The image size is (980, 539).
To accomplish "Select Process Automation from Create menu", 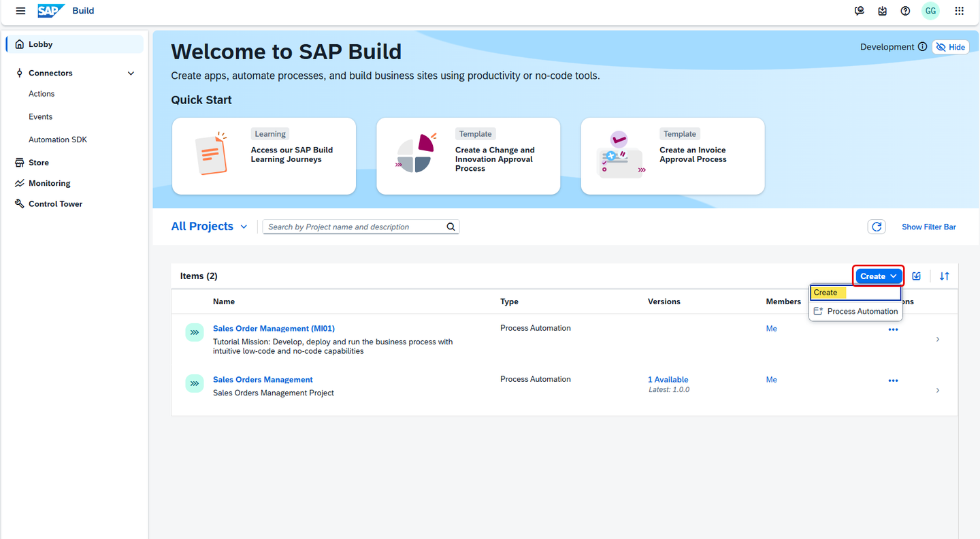I will 855,311.
